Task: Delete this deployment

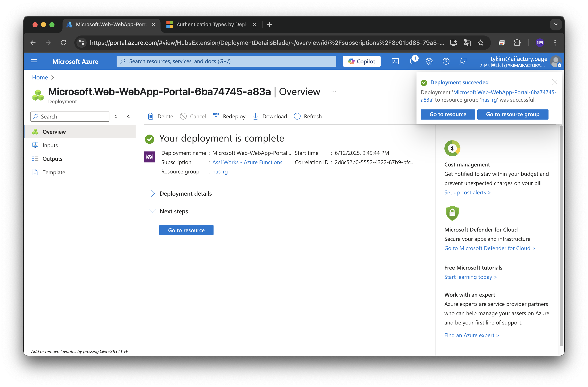Action: point(160,116)
